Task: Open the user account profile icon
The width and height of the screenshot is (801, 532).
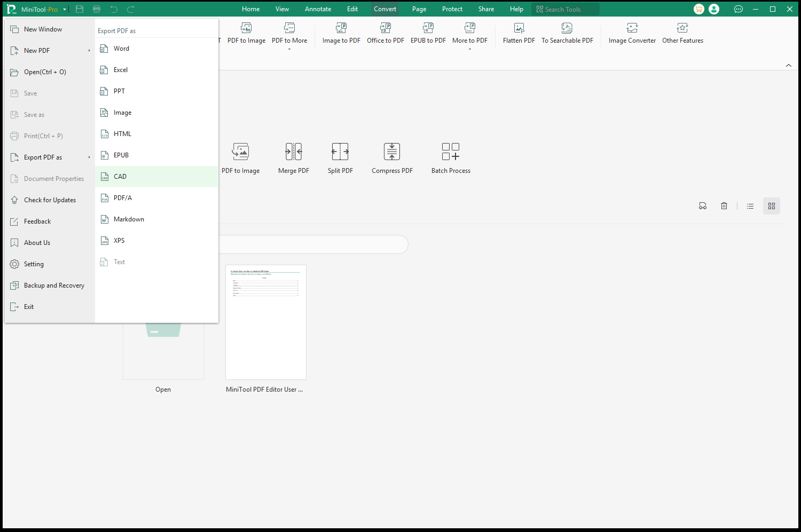Action: [714, 9]
